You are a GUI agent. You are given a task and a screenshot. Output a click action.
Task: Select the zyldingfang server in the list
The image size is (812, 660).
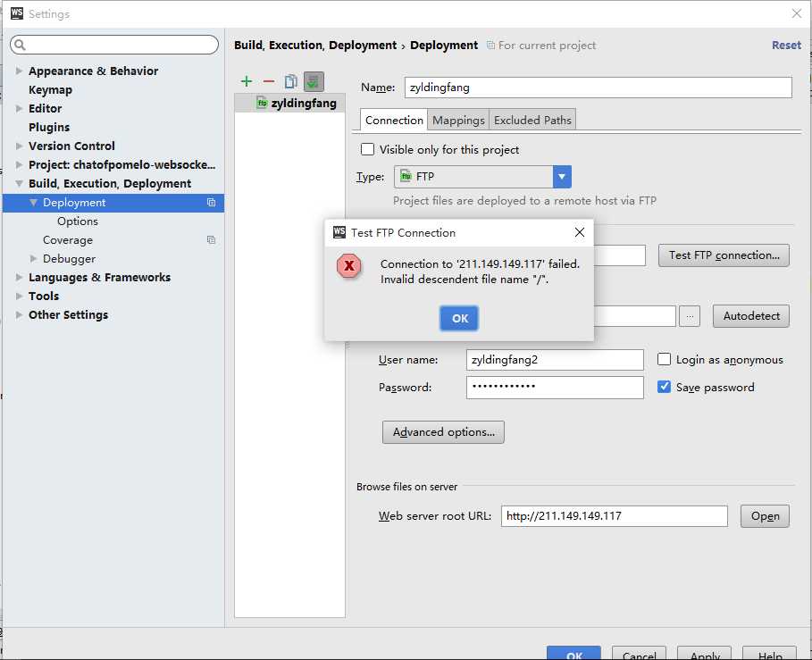(x=289, y=103)
